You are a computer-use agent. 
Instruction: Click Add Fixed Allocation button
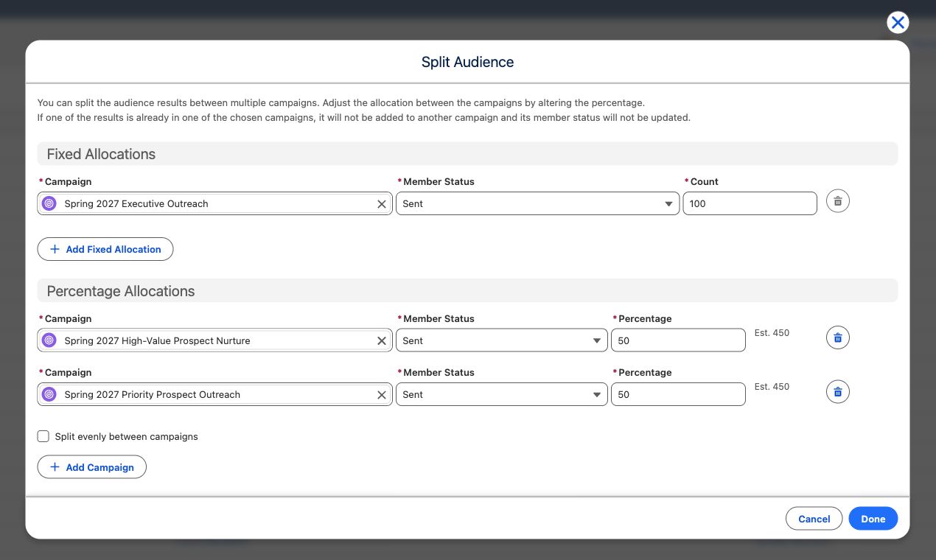click(105, 249)
